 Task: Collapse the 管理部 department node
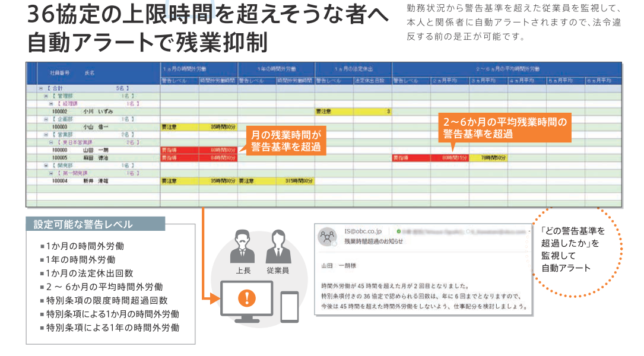46,96
